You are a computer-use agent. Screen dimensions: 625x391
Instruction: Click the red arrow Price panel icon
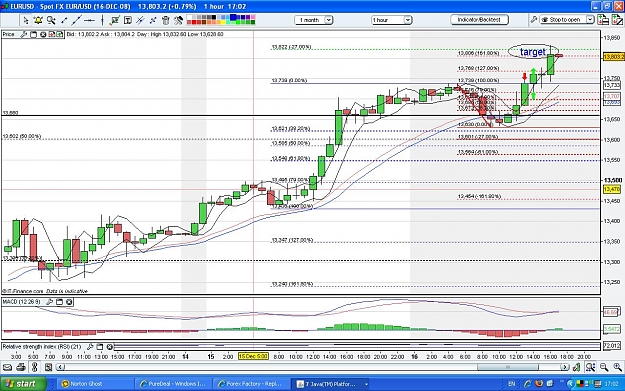[52, 35]
